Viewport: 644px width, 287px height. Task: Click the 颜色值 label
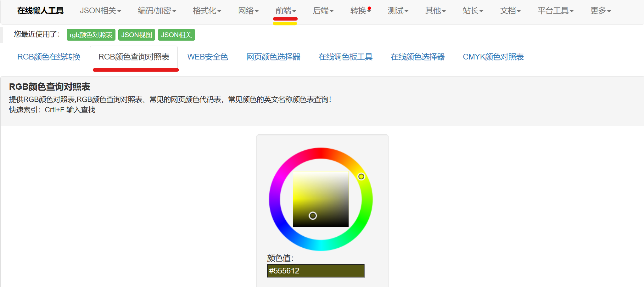(x=280, y=258)
